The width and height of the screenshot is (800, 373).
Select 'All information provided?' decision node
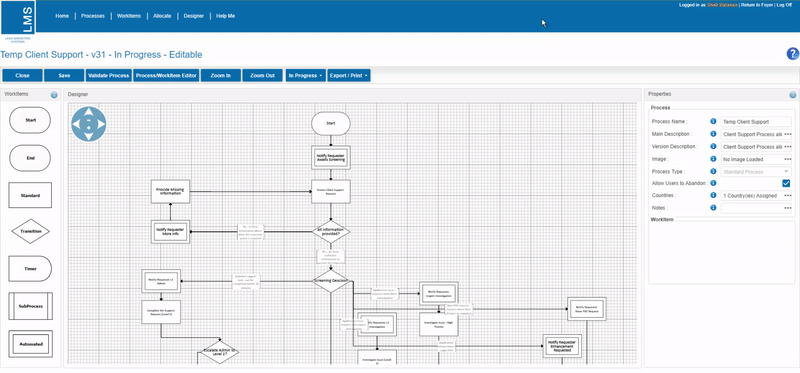coord(331,231)
